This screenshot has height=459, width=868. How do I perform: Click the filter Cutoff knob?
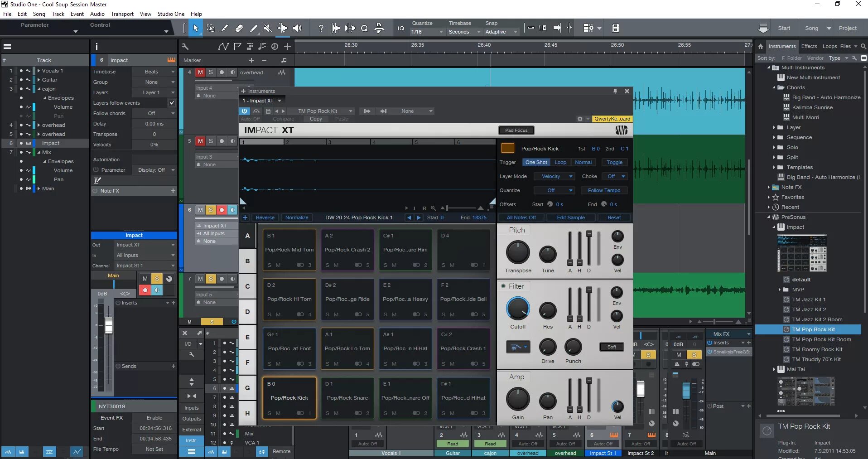pyautogui.click(x=518, y=309)
